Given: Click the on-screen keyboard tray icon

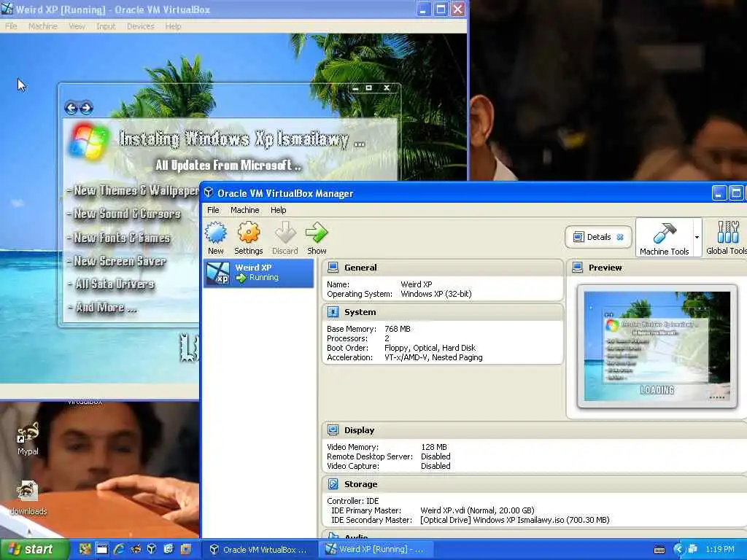Looking at the screenshot, I should point(659,550).
